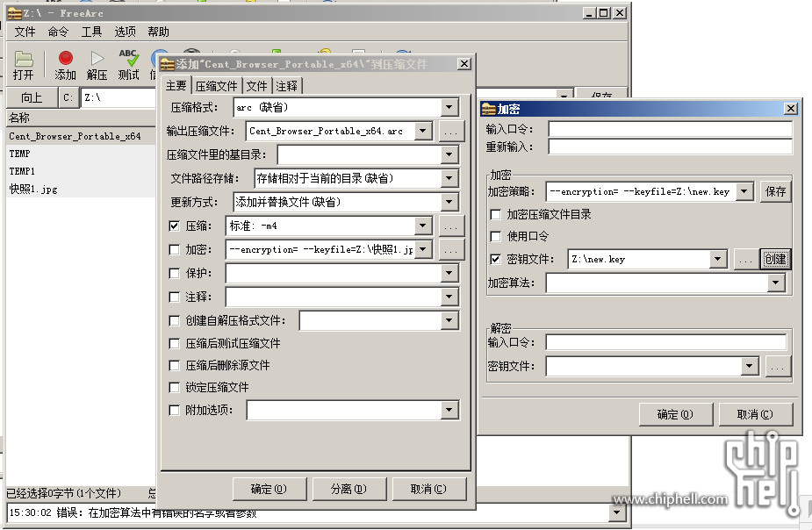Browse for output archive with ... button
This screenshot has height=530, width=812.
click(x=451, y=132)
